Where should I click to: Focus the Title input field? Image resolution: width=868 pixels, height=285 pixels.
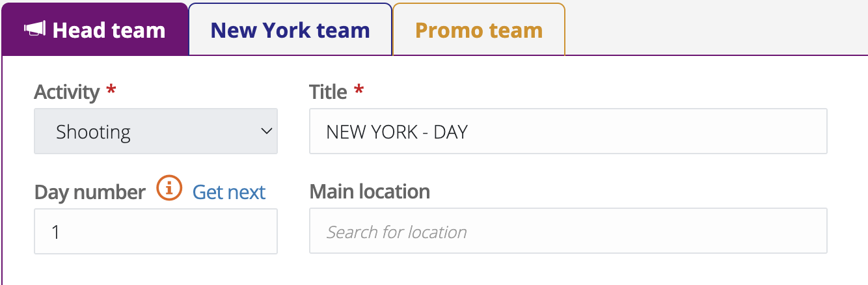pyautogui.click(x=567, y=131)
